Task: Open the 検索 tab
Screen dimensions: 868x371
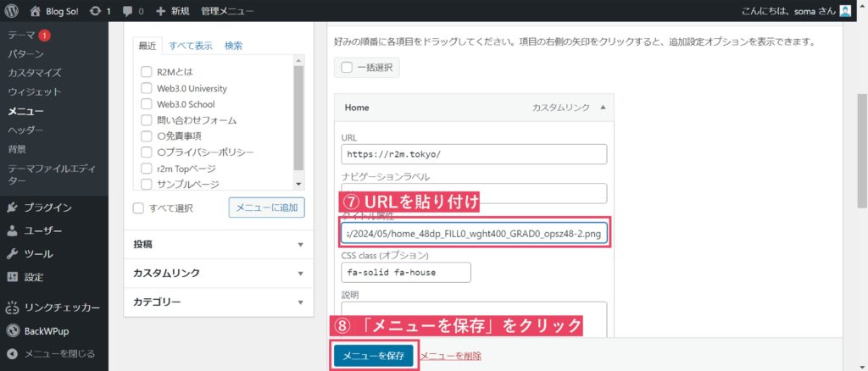Action: [233, 46]
